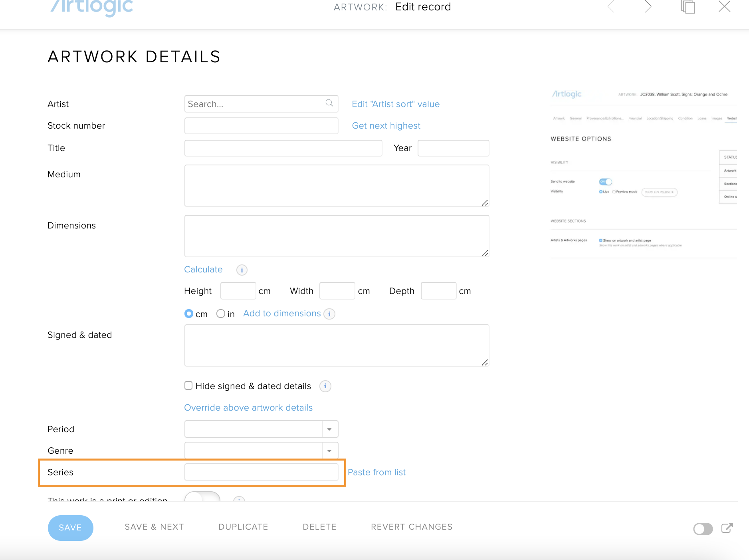The height and width of the screenshot is (560, 749).
Task: Click Get next highest link
Action: coord(386,126)
